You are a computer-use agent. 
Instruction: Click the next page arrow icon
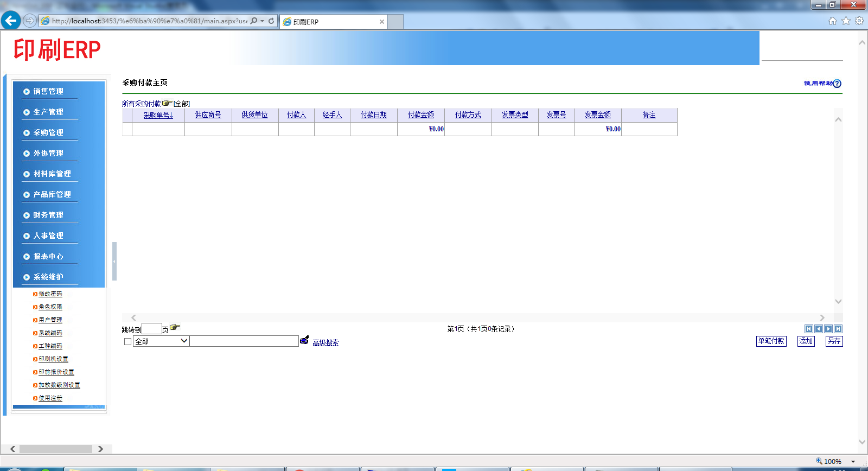tap(828, 329)
